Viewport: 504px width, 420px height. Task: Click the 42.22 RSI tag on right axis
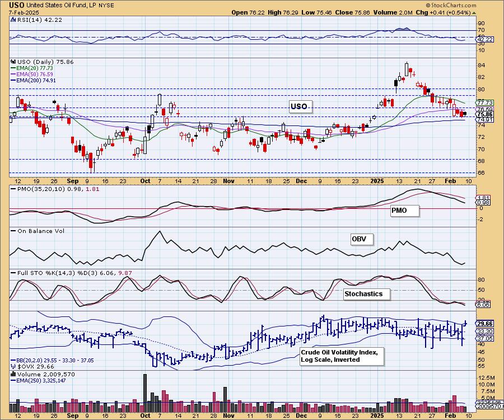click(x=485, y=39)
